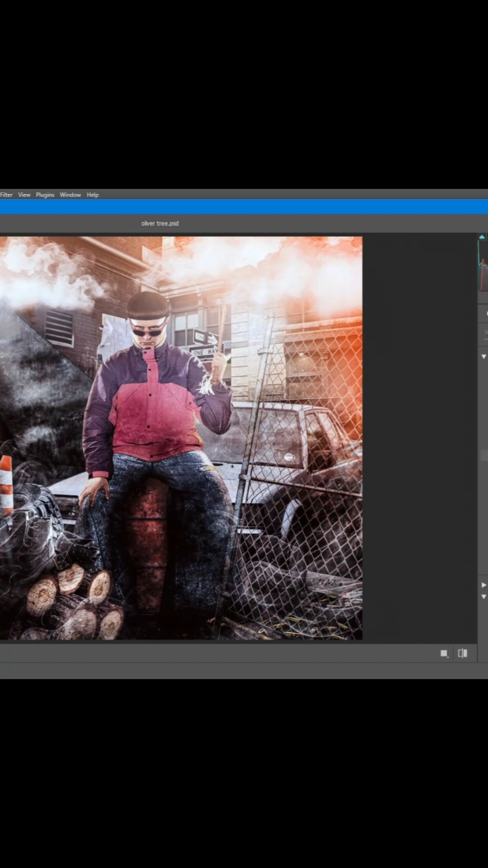This screenshot has width=488, height=868.
Task: Expand the collapsed section with the right-pointing arrow
Action: pyautogui.click(x=484, y=585)
